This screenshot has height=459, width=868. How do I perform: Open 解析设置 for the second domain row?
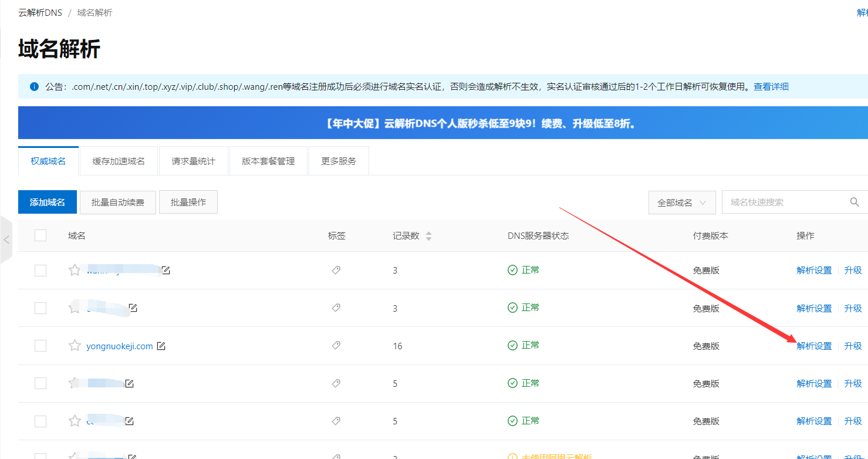click(814, 308)
